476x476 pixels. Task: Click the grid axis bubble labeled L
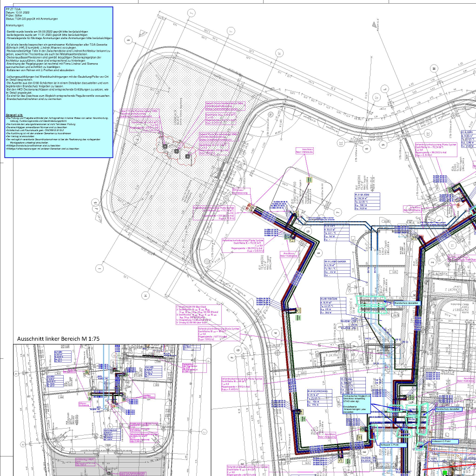[439, 218]
